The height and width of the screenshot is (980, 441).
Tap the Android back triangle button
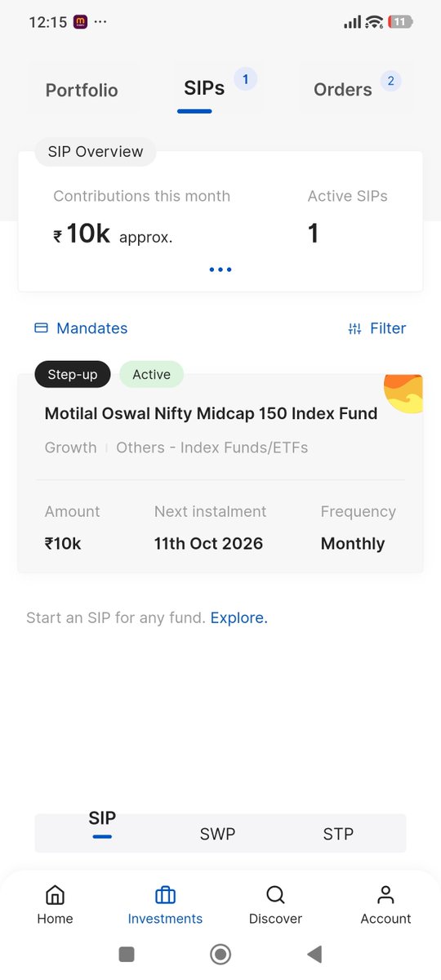(314, 954)
